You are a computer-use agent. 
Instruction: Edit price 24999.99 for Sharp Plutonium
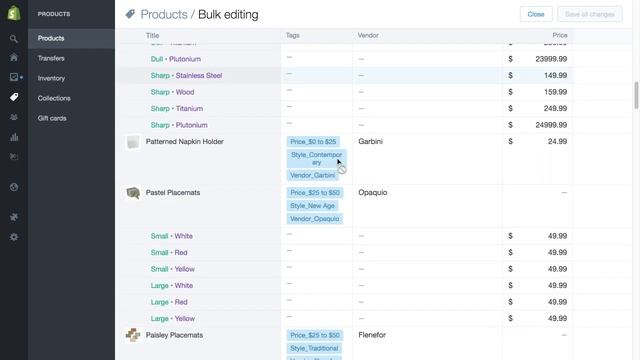[x=538, y=125]
